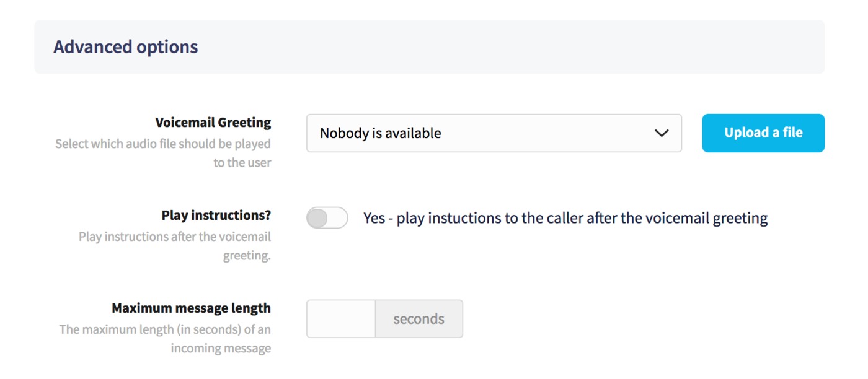Click the 'Voicemail Greeting' bold field label
Viewport: 868px width, 379px height.
[x=213, y=123]
